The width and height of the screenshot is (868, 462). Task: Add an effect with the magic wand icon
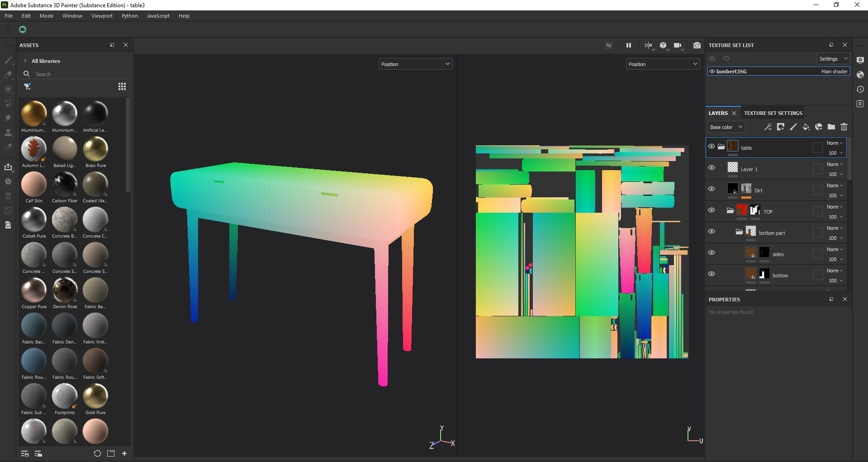point(768,127)
